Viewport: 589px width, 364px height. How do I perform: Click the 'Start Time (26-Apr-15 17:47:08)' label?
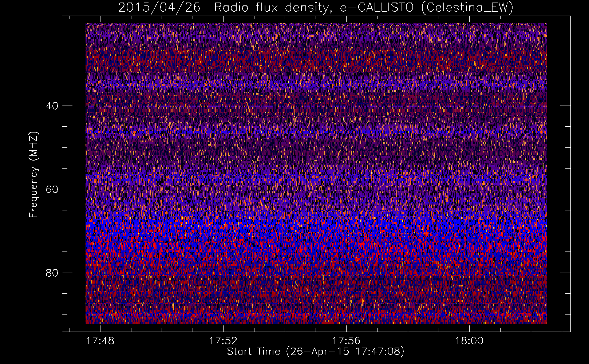316,352
